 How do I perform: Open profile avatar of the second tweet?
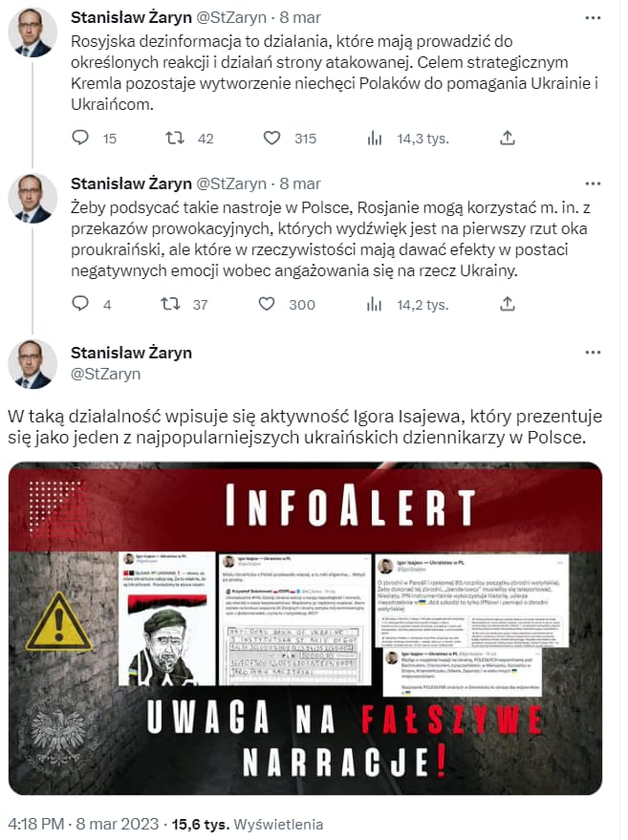(32, 198)
